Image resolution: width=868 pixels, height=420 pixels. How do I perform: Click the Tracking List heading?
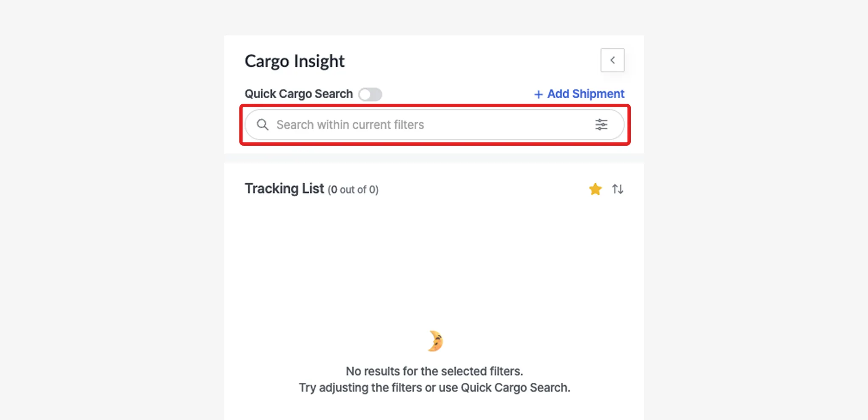(x=284, y=188)
